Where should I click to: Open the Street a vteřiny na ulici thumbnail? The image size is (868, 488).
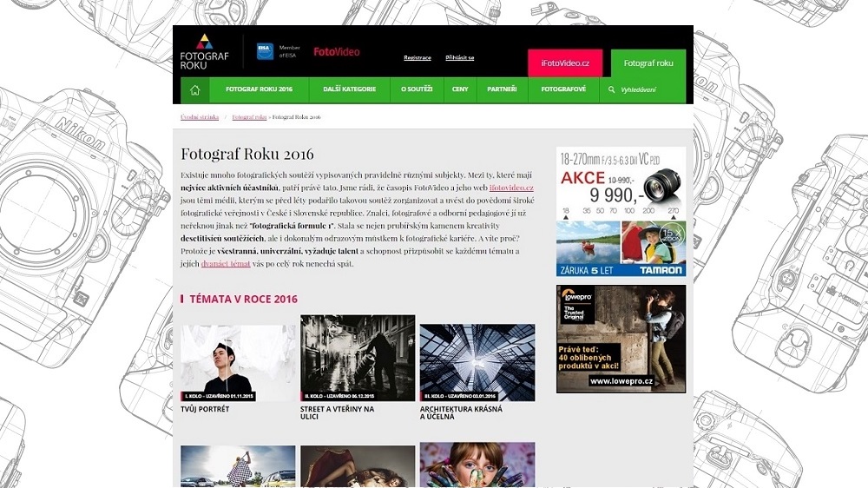coord(358,358)
